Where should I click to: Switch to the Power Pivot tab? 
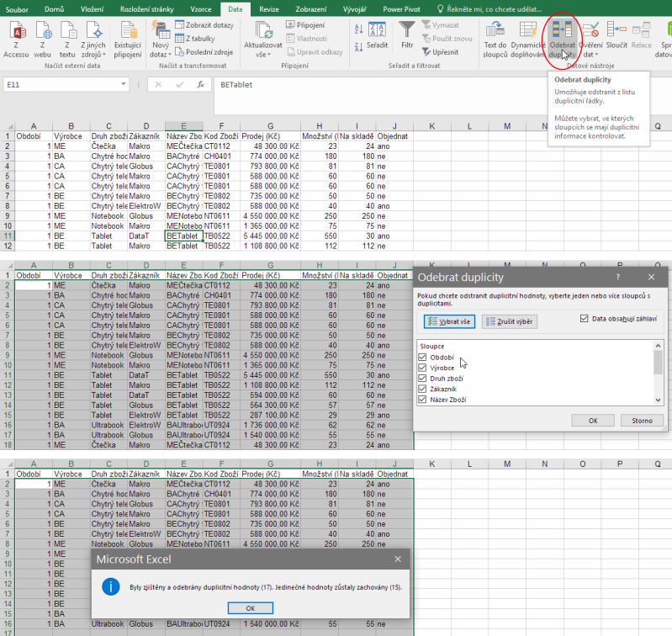[x=401, y=9]
